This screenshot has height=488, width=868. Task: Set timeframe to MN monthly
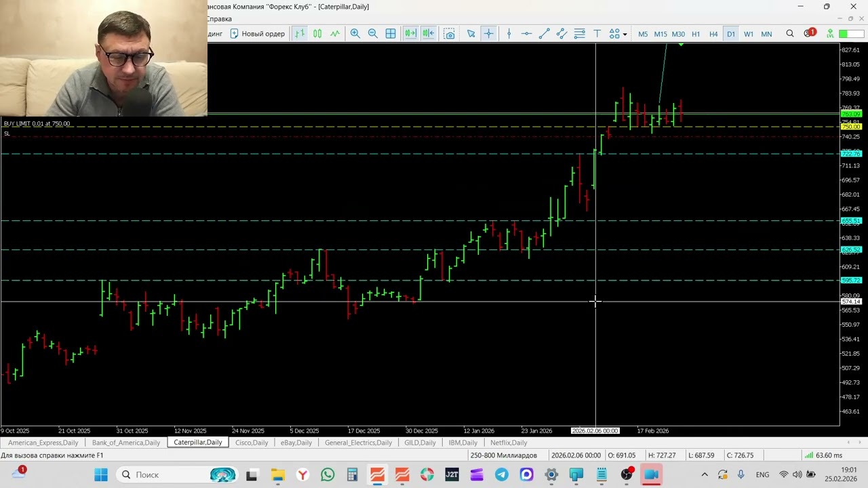point(766,34)
